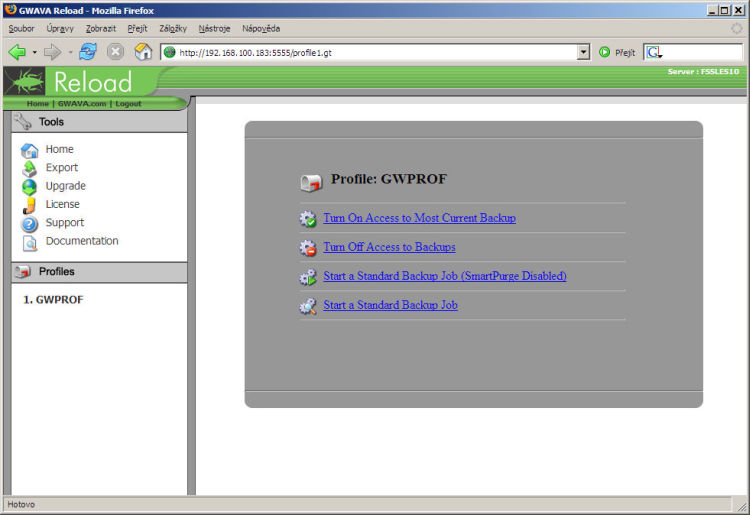Click the Logout link in header
Viewport: 750px width, 515px height.
(128, 104)
